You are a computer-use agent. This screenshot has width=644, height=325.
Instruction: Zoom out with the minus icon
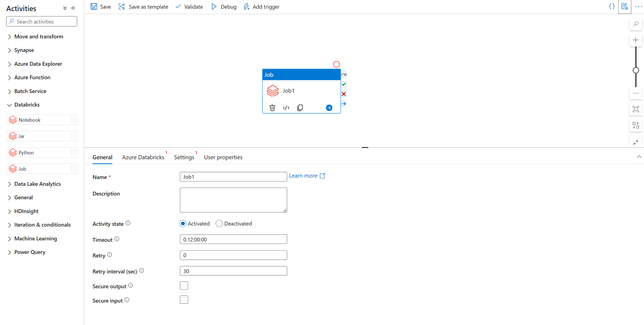point(636,93)
